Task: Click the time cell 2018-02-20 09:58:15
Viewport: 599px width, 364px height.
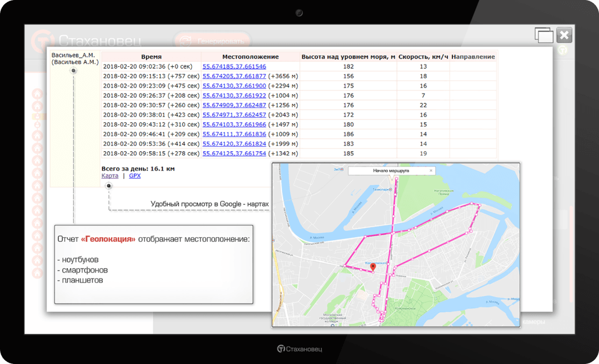Action: pos(151,154)
